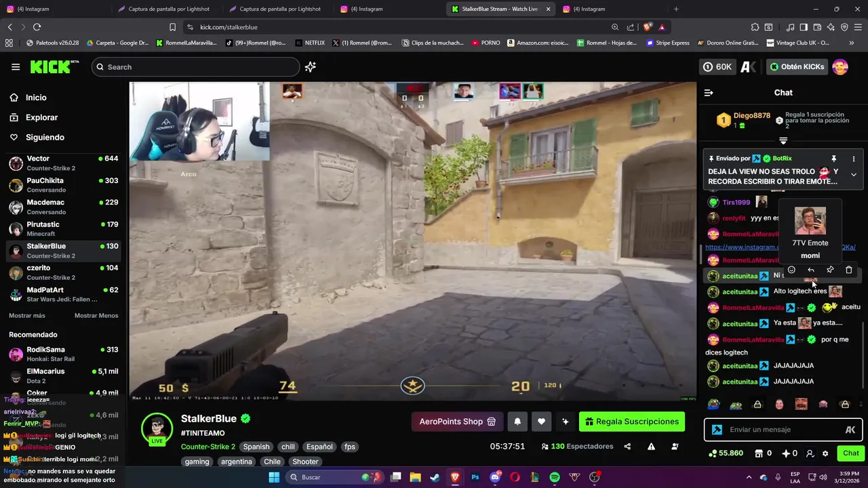Click Mostrar Menos in the sidebar
The image size is (868, 488).
coord(96,316)
